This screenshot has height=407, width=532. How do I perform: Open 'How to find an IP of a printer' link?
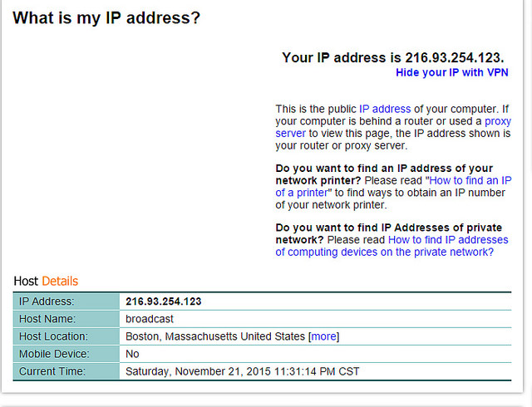click(470, 180)
